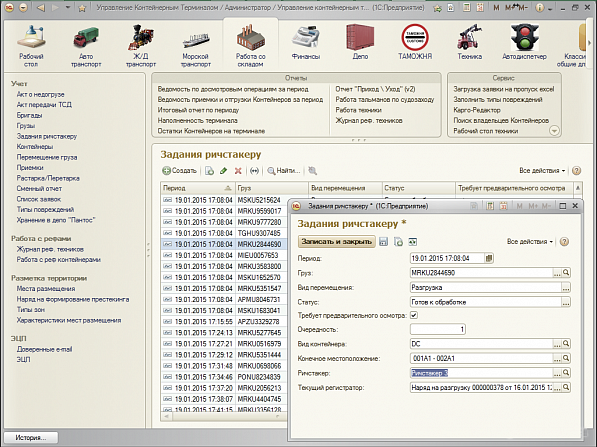
Task: Click the Записать и закрыть button
Action: [x=337, y=241]
